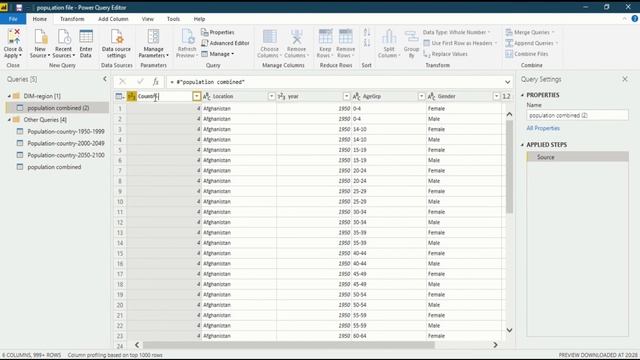The height and width of the screenshot is (360, 640).
Task: Click the Choose Columns icon
Action: 269,37
